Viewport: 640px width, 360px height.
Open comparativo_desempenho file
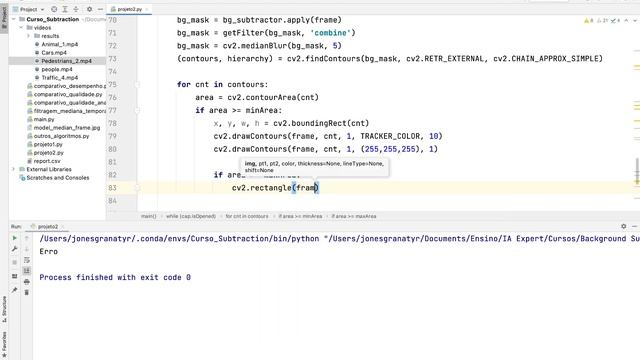pos(67,86)
